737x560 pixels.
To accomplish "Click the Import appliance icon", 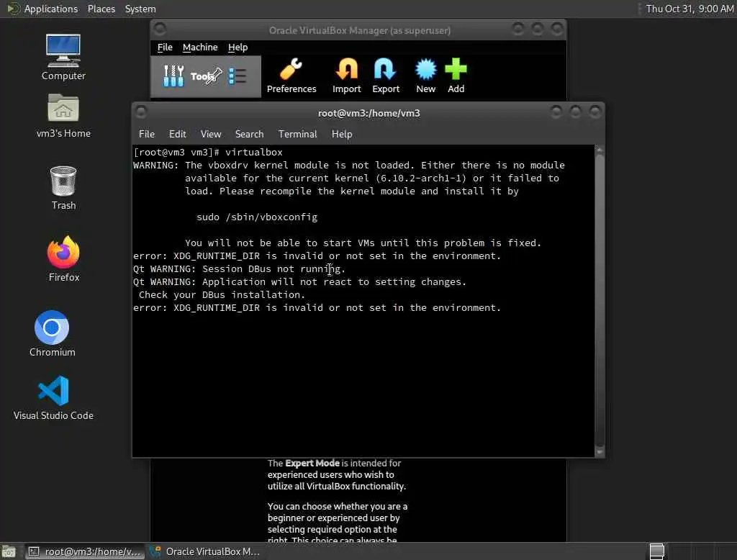I will (x=346, y=76).
